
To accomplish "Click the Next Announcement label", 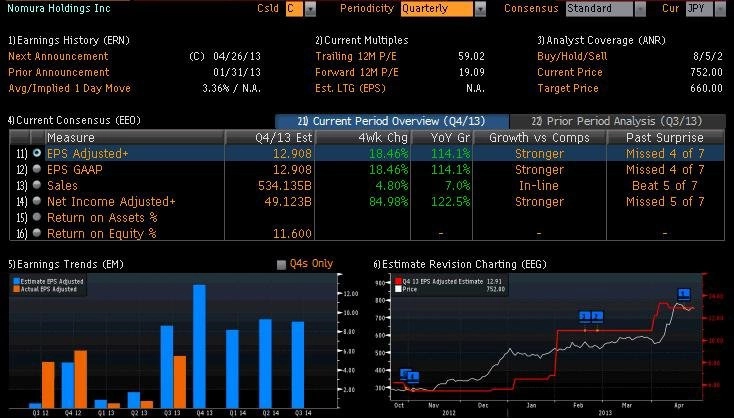I will coord(58,56).
